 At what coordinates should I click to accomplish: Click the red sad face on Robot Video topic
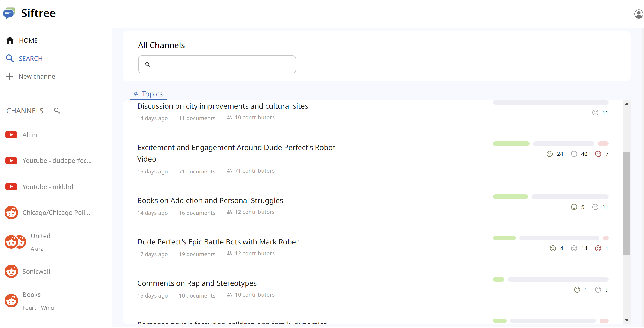598,154
